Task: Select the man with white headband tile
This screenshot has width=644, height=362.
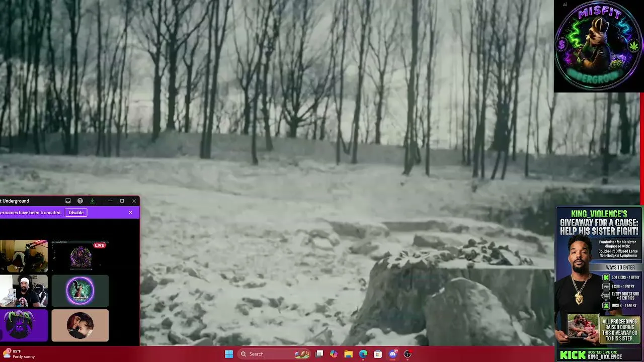Action: point(24,291)
